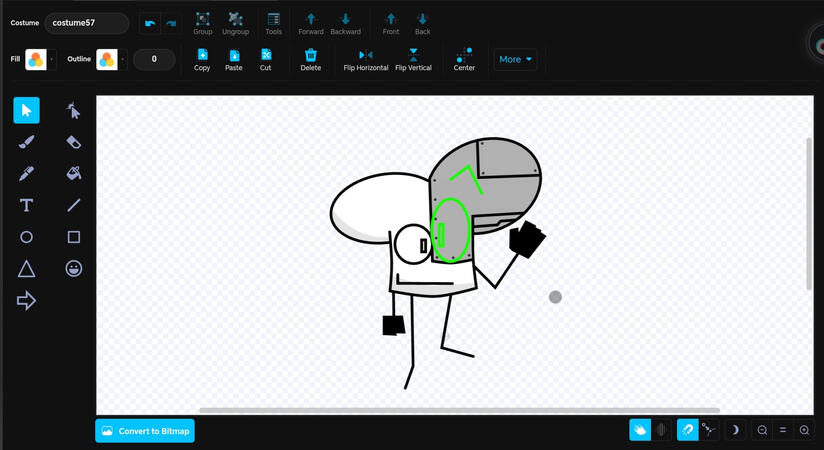The height and width of the screenshot is (450, 824).
Task: Select the Brush tool
Action: 27,142
